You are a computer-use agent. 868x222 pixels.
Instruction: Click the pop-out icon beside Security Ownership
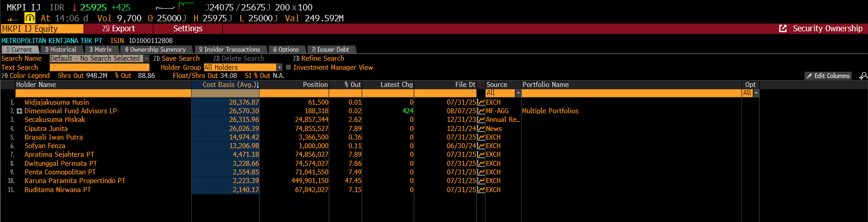click(783, 29)
